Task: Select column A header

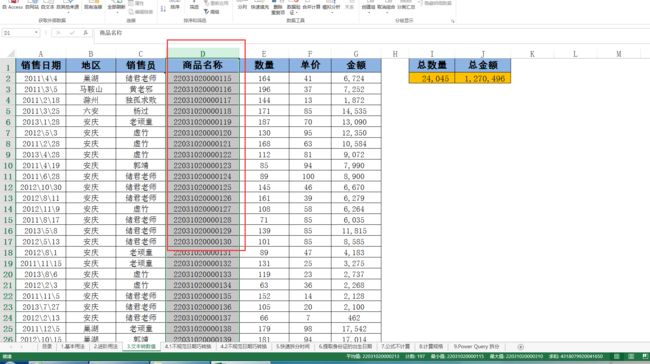Action: point(41,53)
